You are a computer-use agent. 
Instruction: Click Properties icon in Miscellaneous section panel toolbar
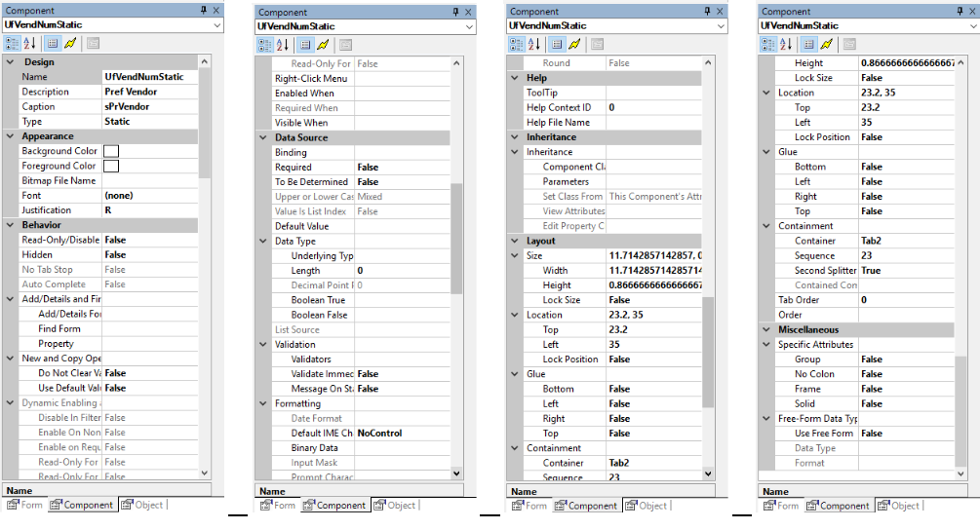pyautogui.click(x=808, y=44)
